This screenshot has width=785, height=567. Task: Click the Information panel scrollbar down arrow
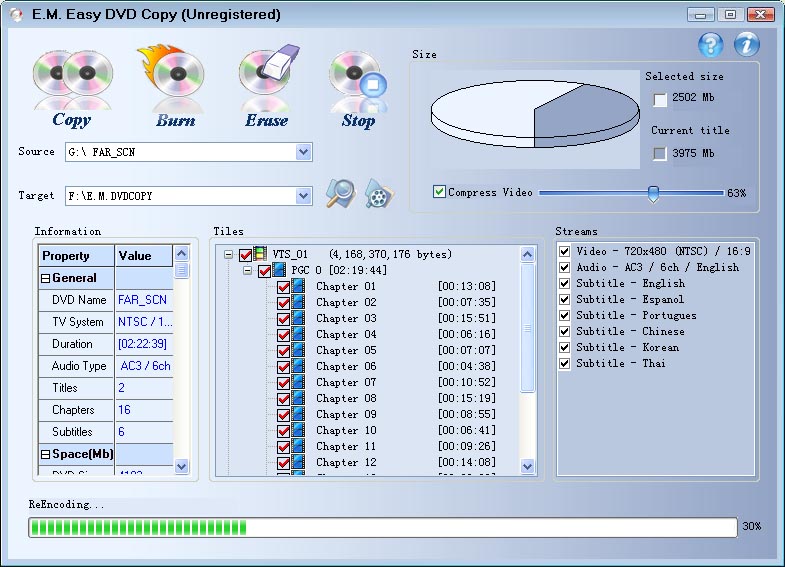point(181,466)
